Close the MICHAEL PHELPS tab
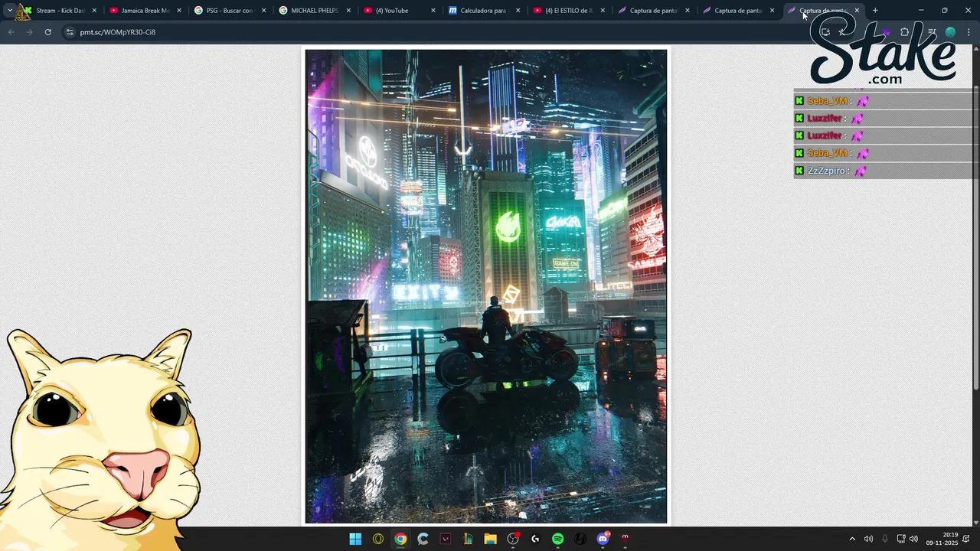The height and width of the screenshot is (551, 980). (348, 11)
